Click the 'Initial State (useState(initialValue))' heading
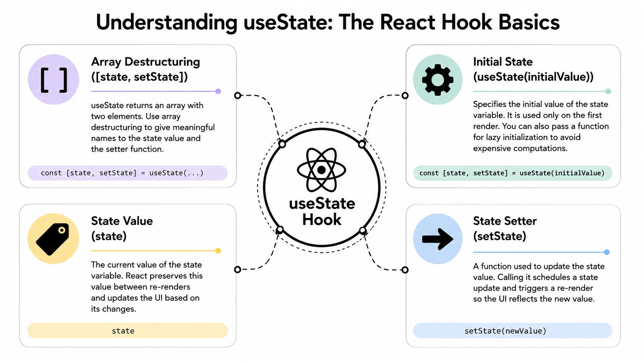Image resolution: width=644 pixels, height=362 pixels. click(533, 69)
